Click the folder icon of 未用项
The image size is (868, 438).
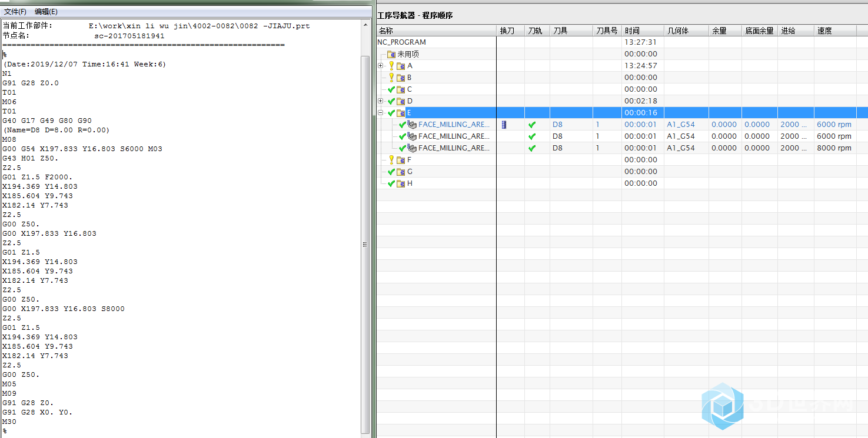391,54
